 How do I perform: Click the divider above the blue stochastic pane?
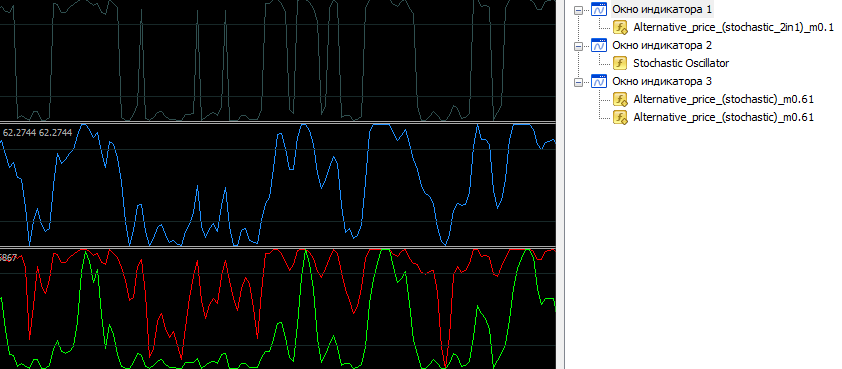278,122
